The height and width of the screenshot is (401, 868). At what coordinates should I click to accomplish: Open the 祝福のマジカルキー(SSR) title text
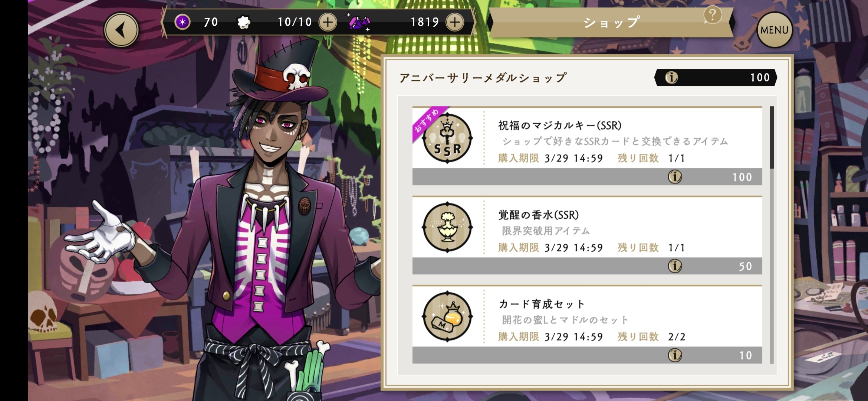560,125
